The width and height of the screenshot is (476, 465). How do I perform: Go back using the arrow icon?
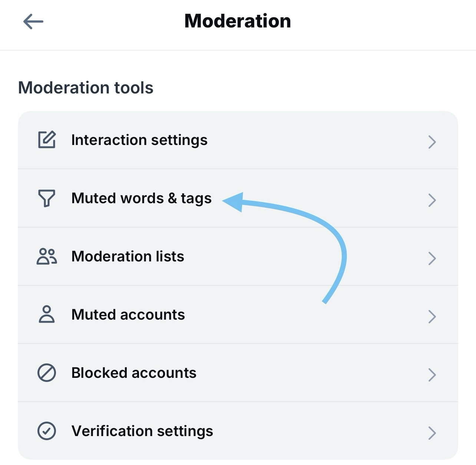33,22
